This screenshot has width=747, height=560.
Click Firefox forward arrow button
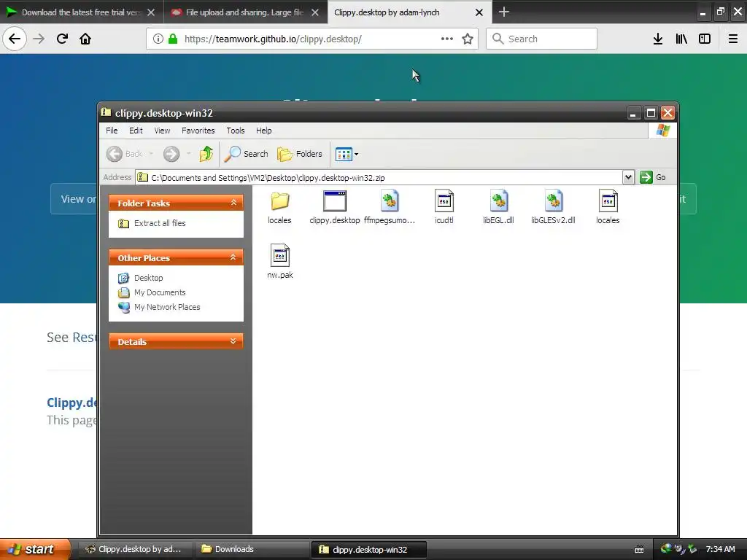[x=39, y=39]
